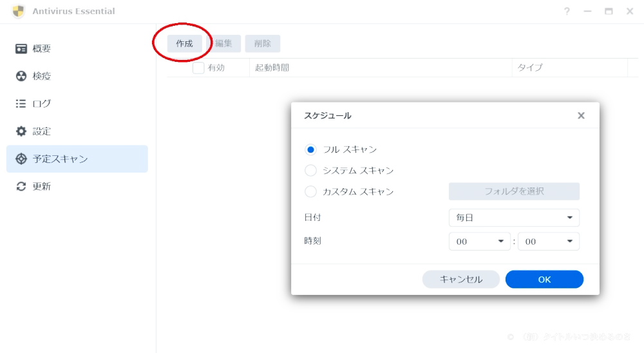
Task: Tick the 有効 header checkbox
Action: click(198, 68)
